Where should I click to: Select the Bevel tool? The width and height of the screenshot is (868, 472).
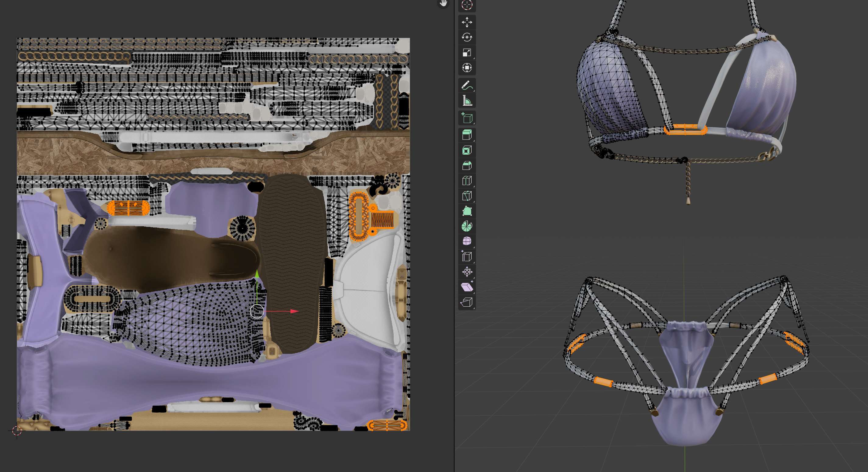[467, 165]
